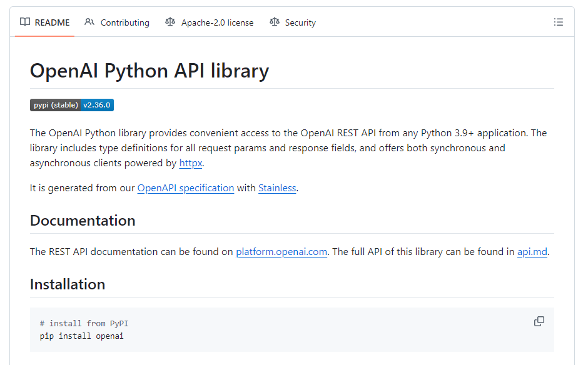Follow the httpx link
Viewport: 588px width, 365px height.
191,163
